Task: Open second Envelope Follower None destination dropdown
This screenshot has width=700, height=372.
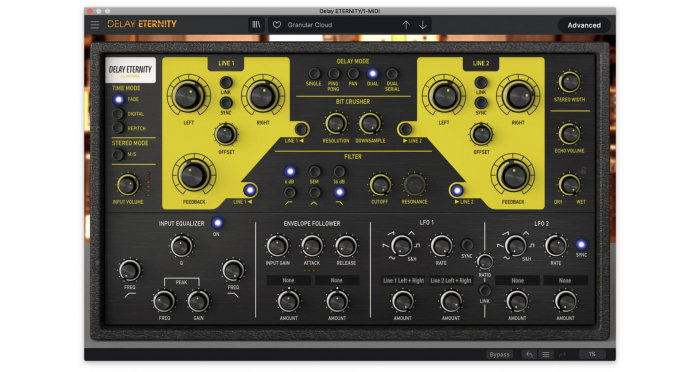Action: coord(337,280)
